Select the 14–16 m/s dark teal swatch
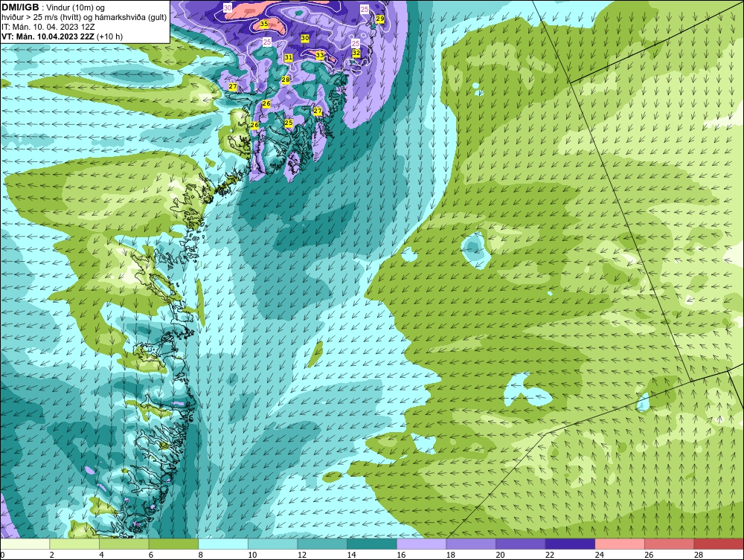 click(x=372, y=544)
